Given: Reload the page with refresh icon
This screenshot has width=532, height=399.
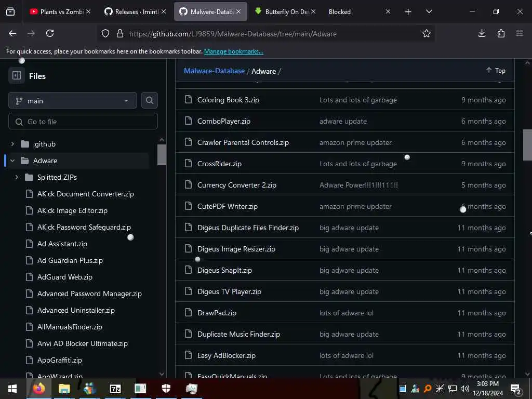Looking at the screenshot, I should (x=50, y=33).
